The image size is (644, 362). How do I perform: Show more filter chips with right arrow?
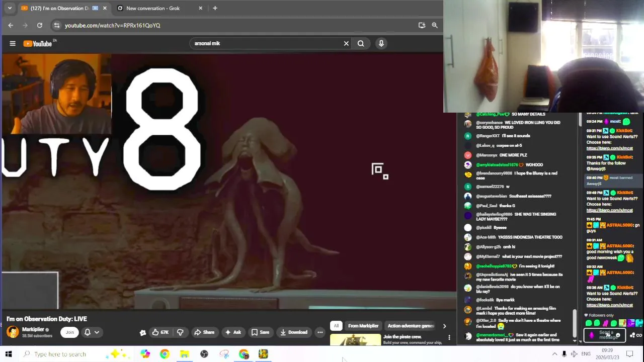444,326
